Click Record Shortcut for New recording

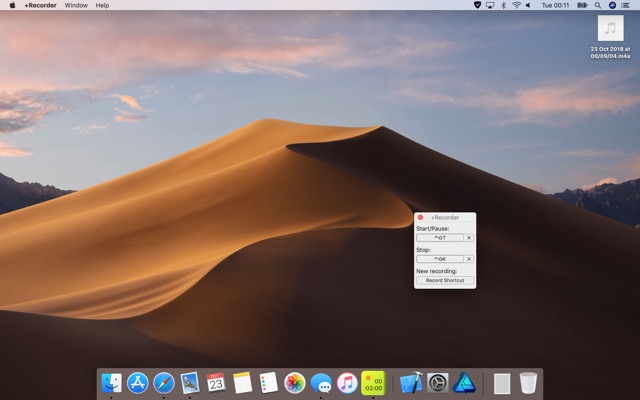coord(445,280)
